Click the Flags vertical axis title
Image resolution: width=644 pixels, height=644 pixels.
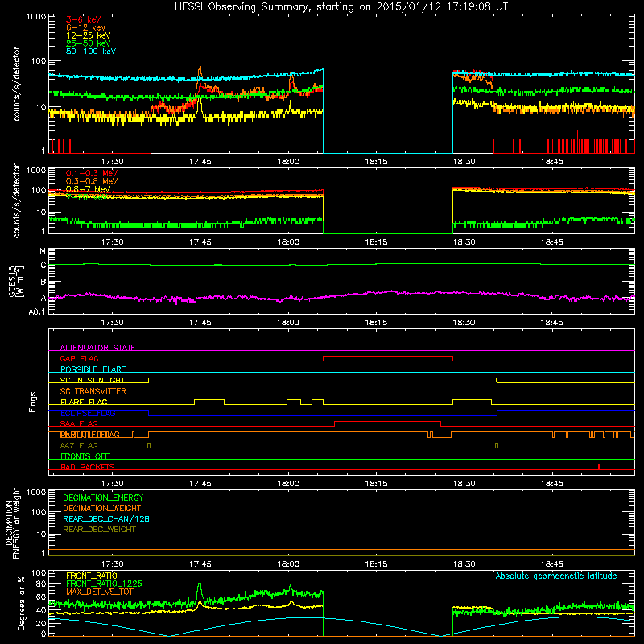33,402
